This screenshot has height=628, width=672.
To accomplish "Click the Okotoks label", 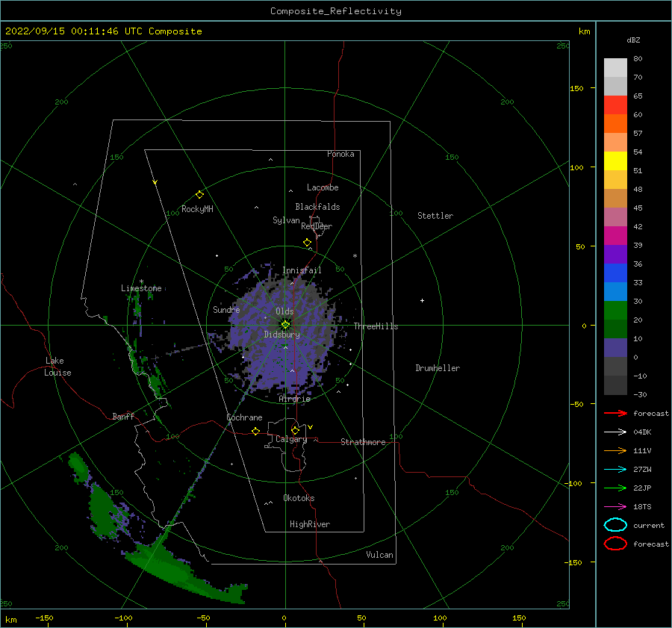I will pos(299,498).
